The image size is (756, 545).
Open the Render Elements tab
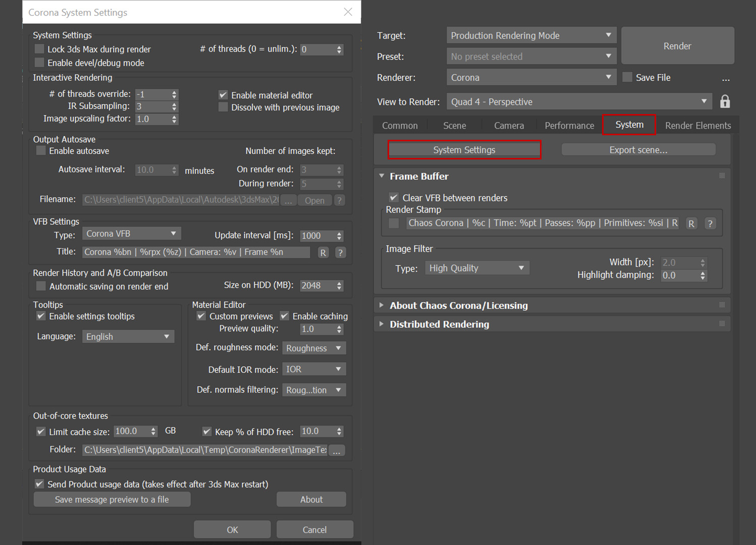tap(697, 125)
